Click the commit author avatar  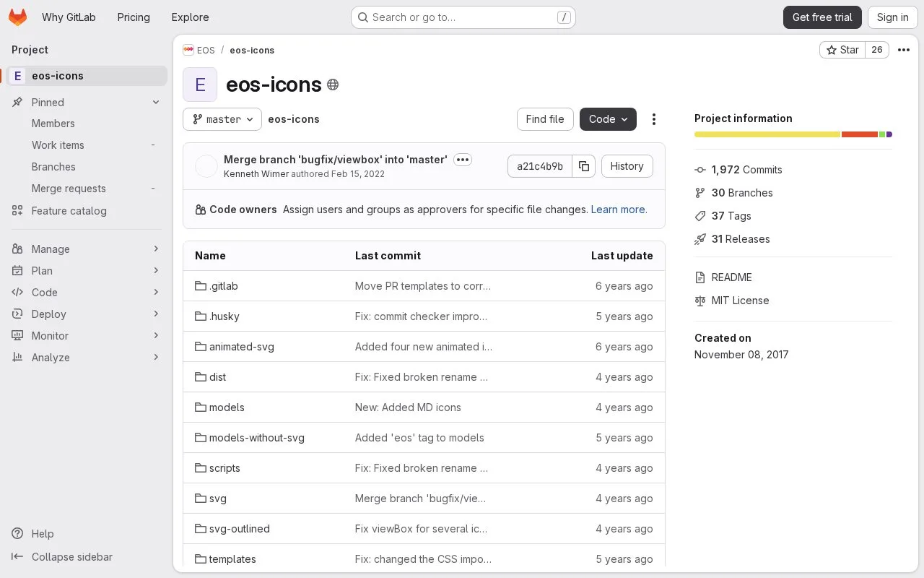[x=206, y=166]
